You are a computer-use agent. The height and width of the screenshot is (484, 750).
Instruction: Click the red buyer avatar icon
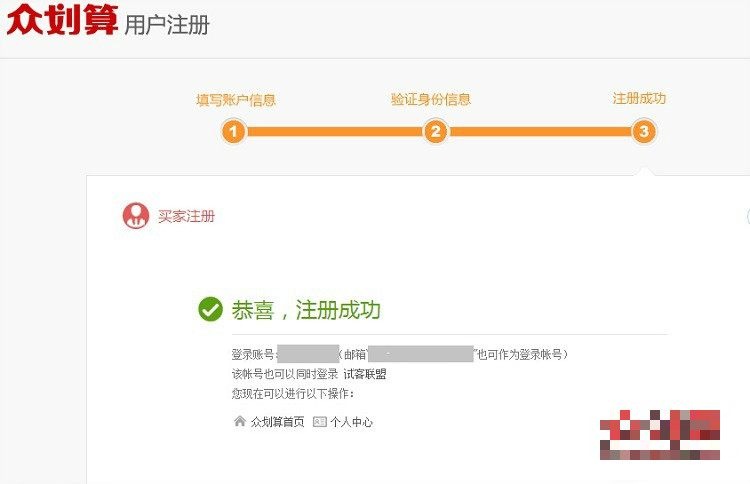(135, 215)
